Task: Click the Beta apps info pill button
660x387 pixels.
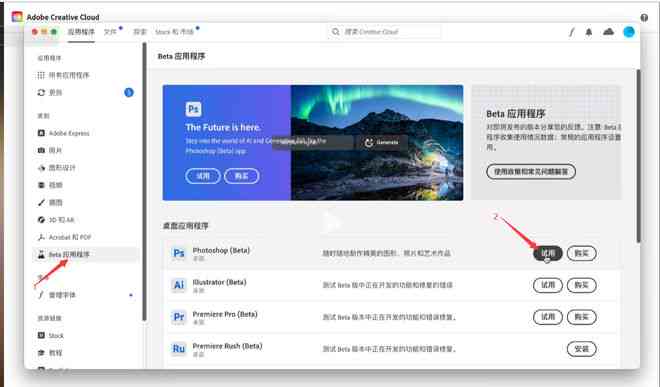Action: [x=531, y=171]
